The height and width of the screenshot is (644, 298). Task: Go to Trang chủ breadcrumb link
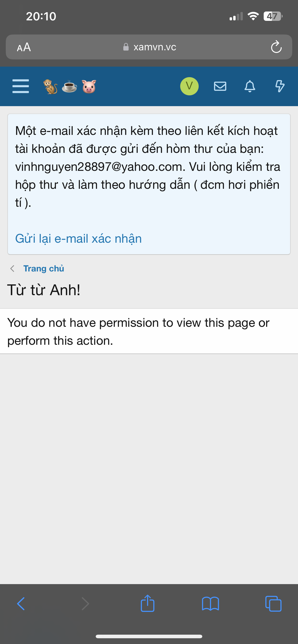pyautogui.click(x=44, y=269)
